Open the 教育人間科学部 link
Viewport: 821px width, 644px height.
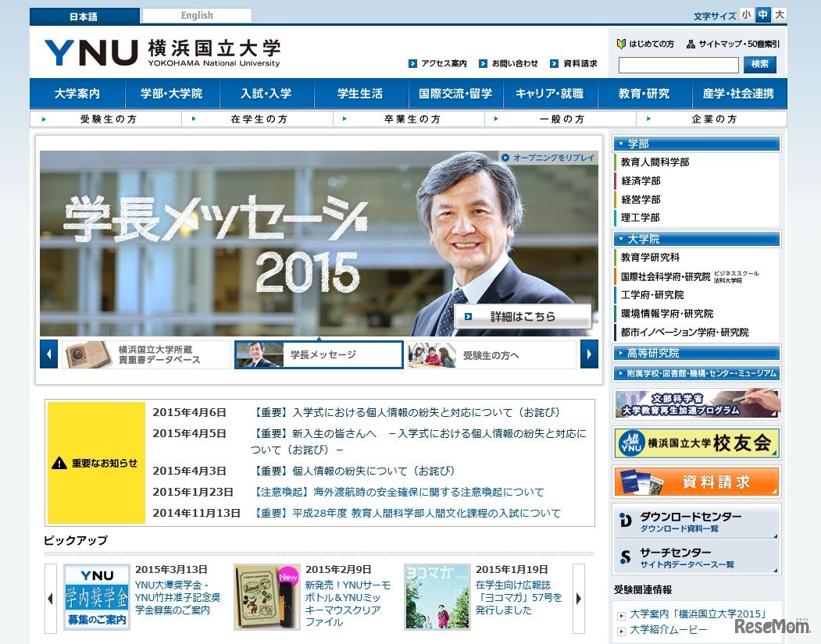pyautogui.click(x=655, y=162)
